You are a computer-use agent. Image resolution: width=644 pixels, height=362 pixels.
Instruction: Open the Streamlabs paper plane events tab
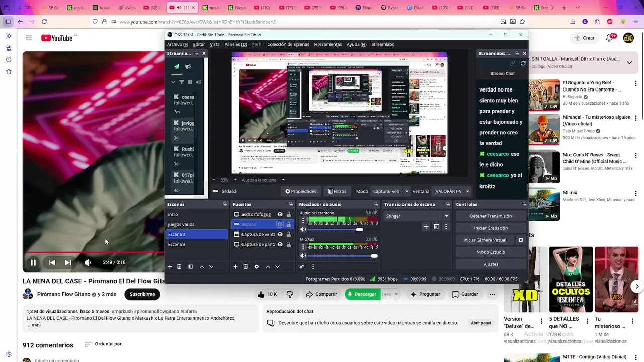point(176,66)
